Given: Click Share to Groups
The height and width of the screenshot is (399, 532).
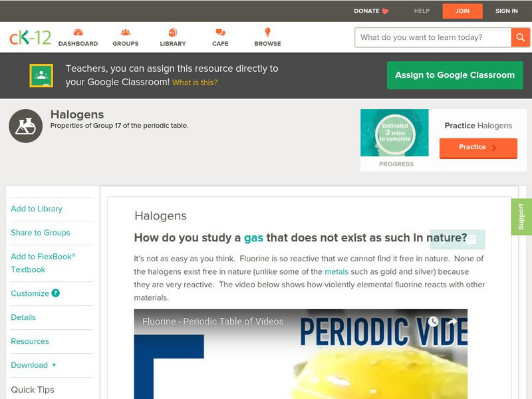Looking at the screenshot, I should pyautogui.click(x=41, y=233).
